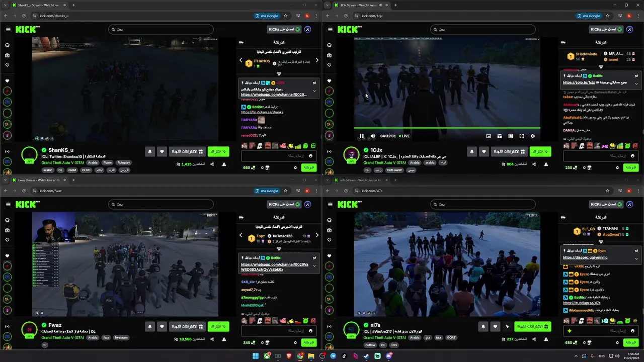
Task: Open chat settings gear in shanks_u chat
Action: 295,167
